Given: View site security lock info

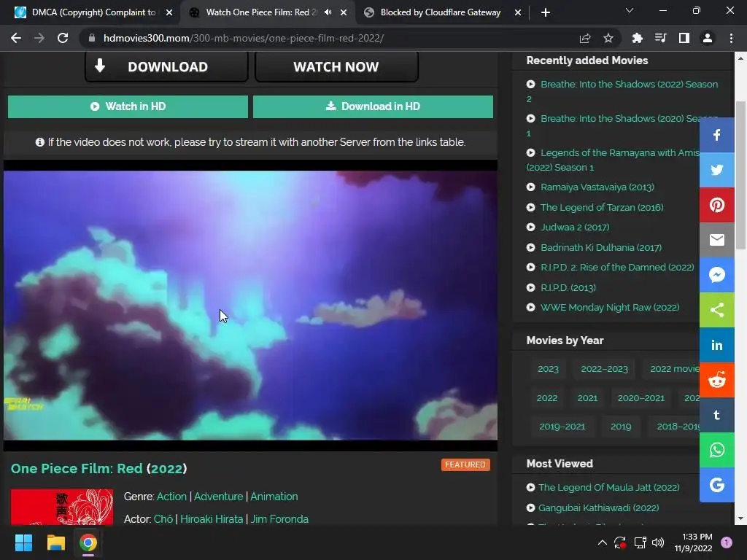Looking at the screenshot, I should (92, 38).
